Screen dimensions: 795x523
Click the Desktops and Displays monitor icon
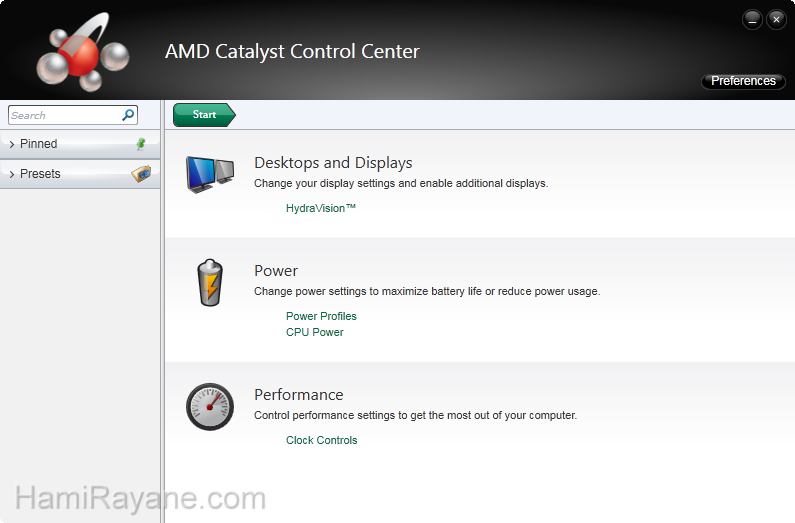click(209, 174)
